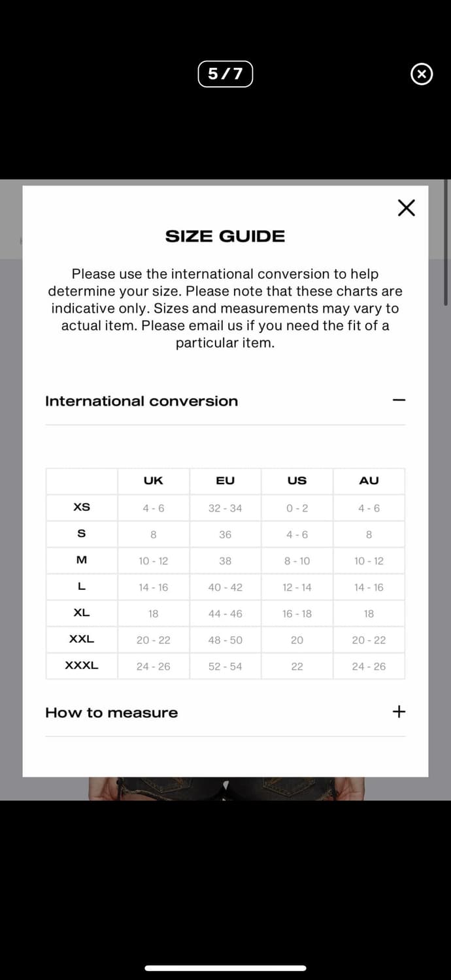Tap the SIZE GUIDE title
The width and height of the screenshot is (451, 980).
coord(225,237)
